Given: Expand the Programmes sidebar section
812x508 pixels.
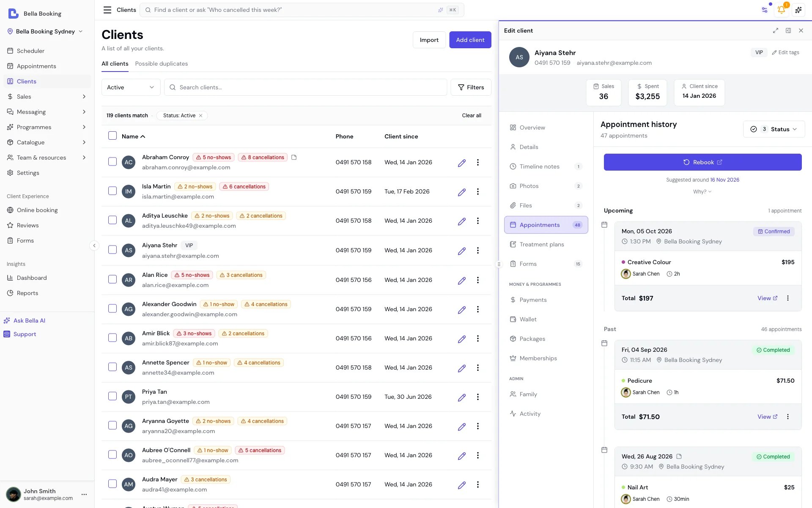Looking at the screenshot, I should 47,127.
